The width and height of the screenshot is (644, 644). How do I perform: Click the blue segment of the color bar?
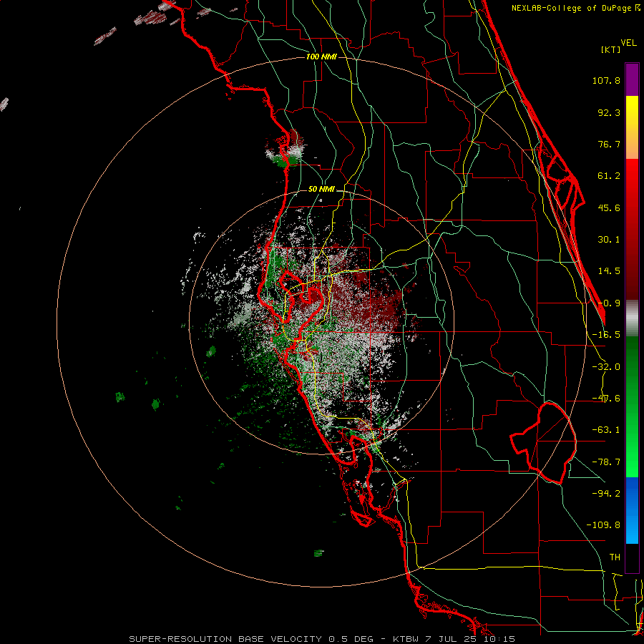(x=632, y=510)
